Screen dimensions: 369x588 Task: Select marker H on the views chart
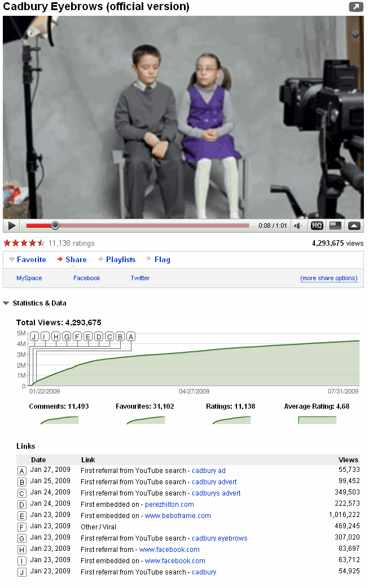[56, 337]
